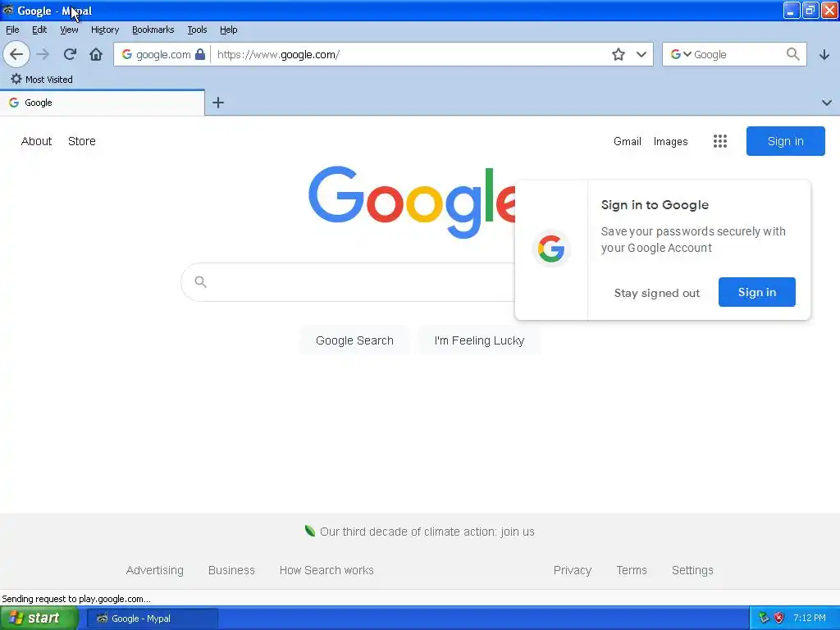
Task: Click the About link
Action: click(x=36, y=141)
